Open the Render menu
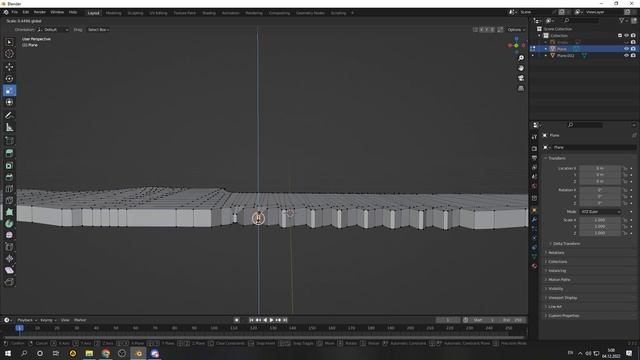 point(40,13)
